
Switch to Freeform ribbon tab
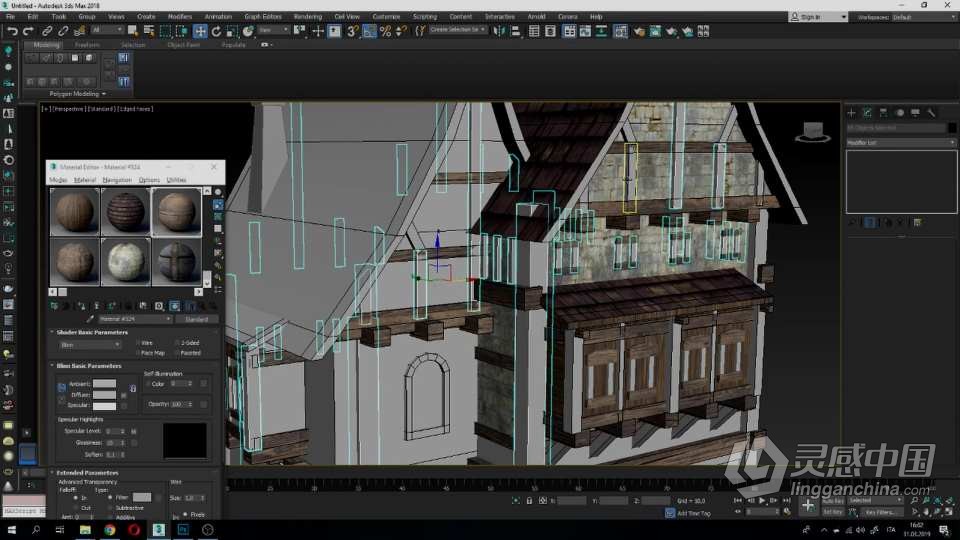point(87,45)
